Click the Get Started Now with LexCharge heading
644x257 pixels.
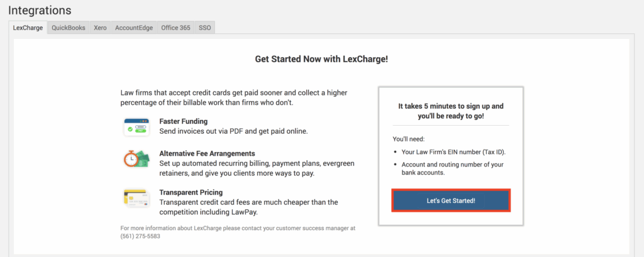[x=321, y=59]
